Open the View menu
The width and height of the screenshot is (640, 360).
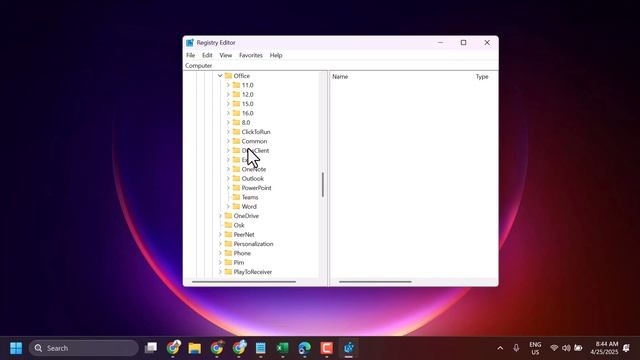(x=226, y=55)
